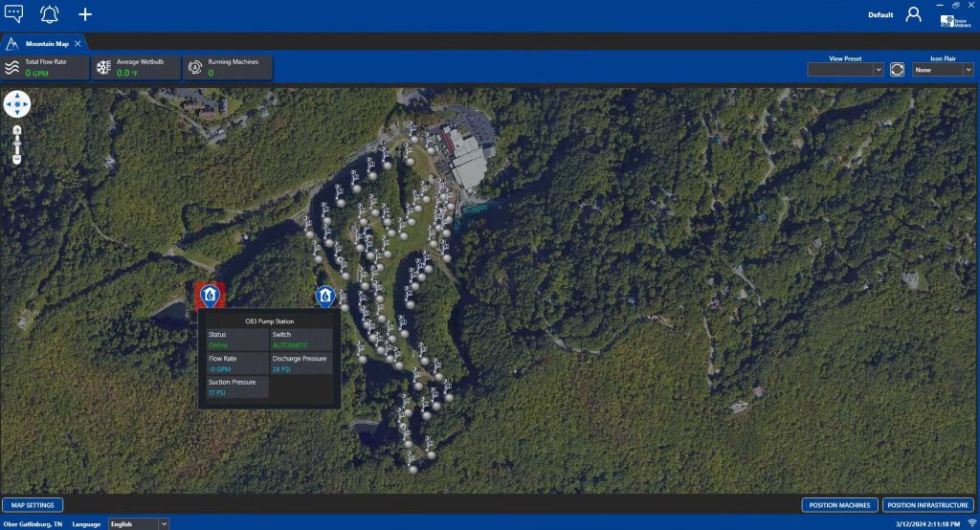Click the Wi-Fi connection status icon
Image resolution: width=980 pixels, height=530 pixels.
(971, 523)
